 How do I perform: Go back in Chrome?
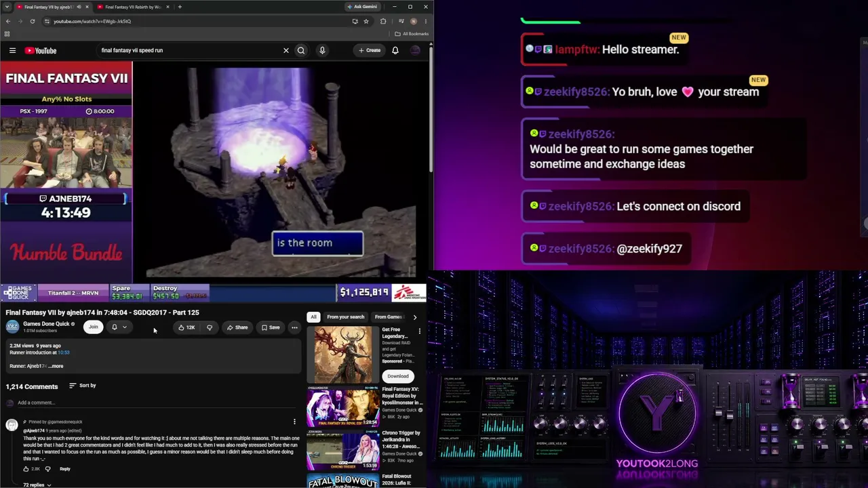tap(8, 21)
